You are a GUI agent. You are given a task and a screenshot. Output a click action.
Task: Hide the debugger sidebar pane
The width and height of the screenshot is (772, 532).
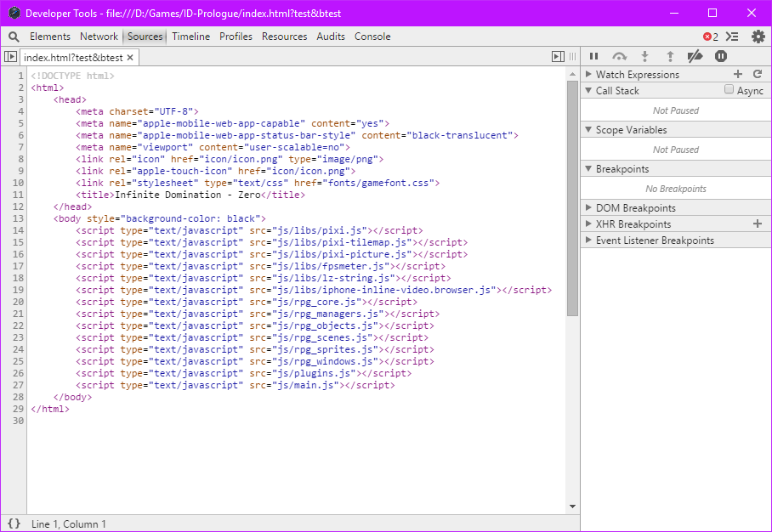click(558, 57)
